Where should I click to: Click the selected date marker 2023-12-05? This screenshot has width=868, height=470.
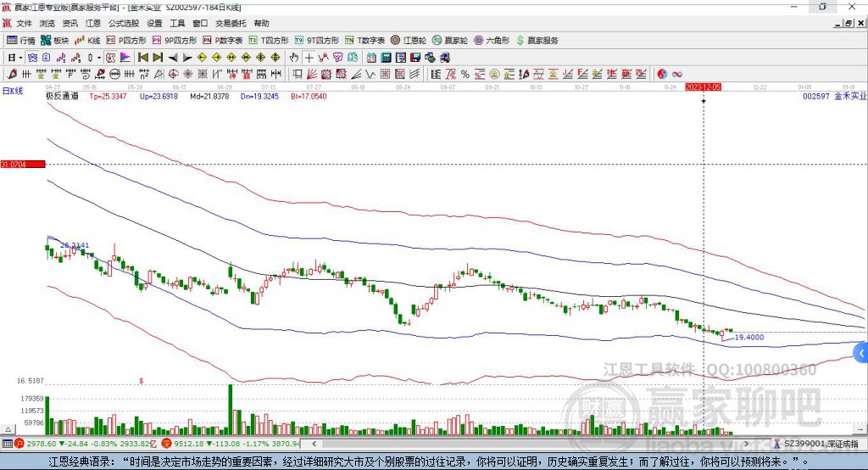(x=703, y=87)
